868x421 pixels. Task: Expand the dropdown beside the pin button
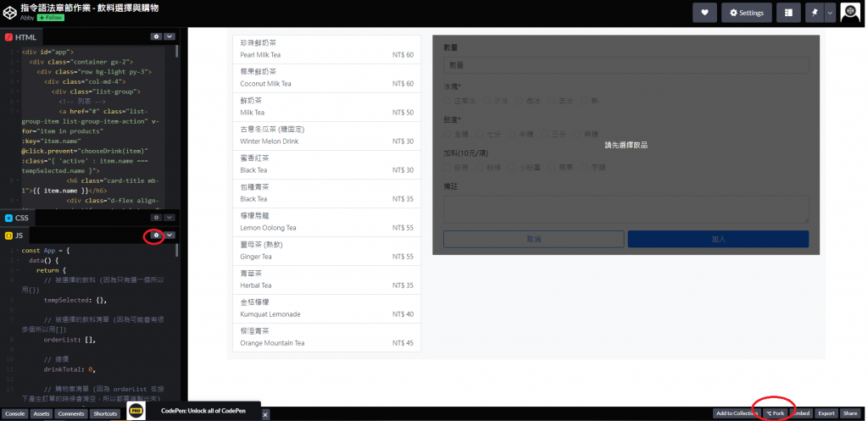pos(830,13)
